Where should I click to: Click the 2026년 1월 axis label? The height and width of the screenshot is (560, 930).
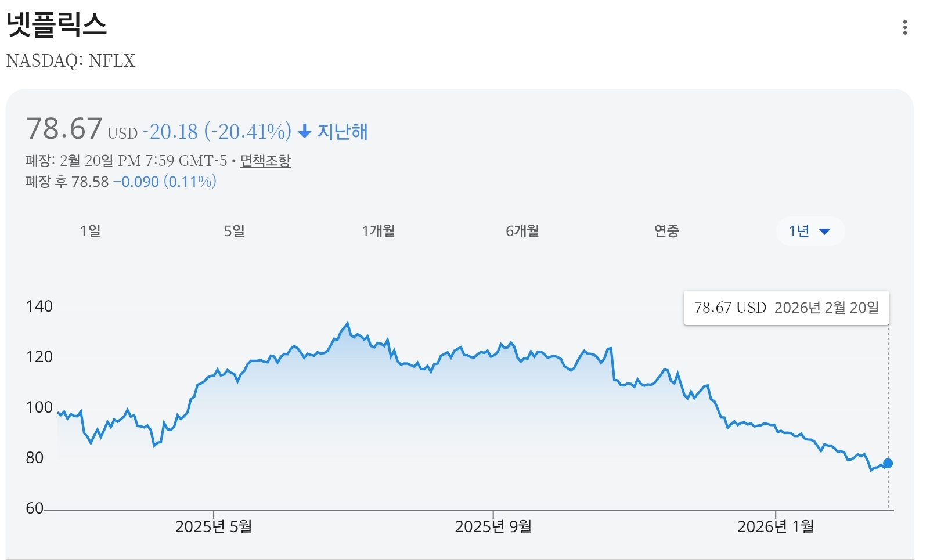click(x=776, y=526)
